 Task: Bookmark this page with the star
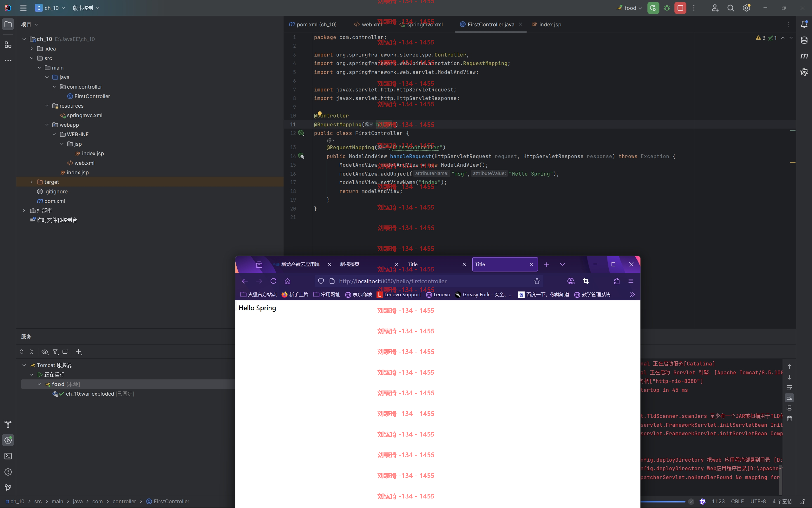point(537,281)
